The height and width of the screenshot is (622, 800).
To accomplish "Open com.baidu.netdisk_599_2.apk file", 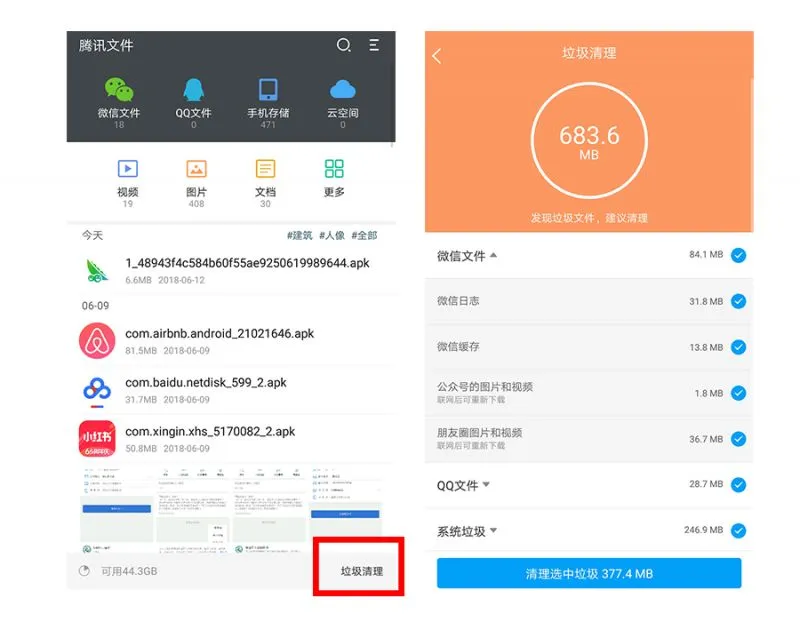I will point(206,383).
